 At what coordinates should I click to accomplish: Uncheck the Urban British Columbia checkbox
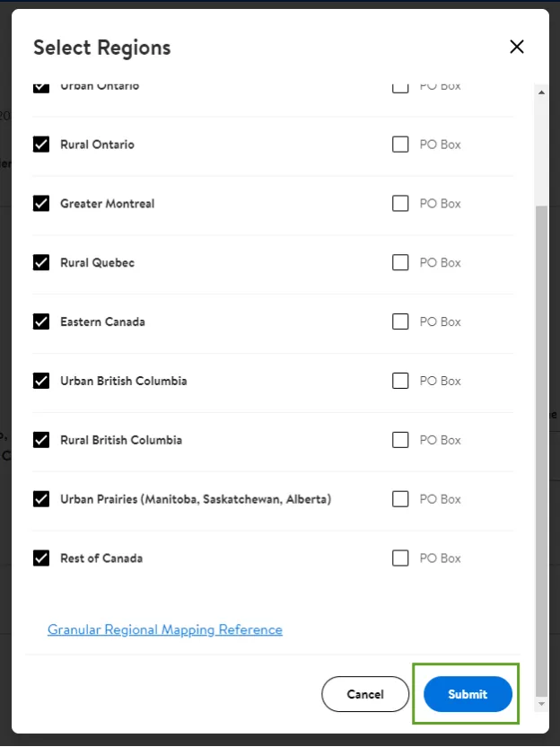(41, 381)
